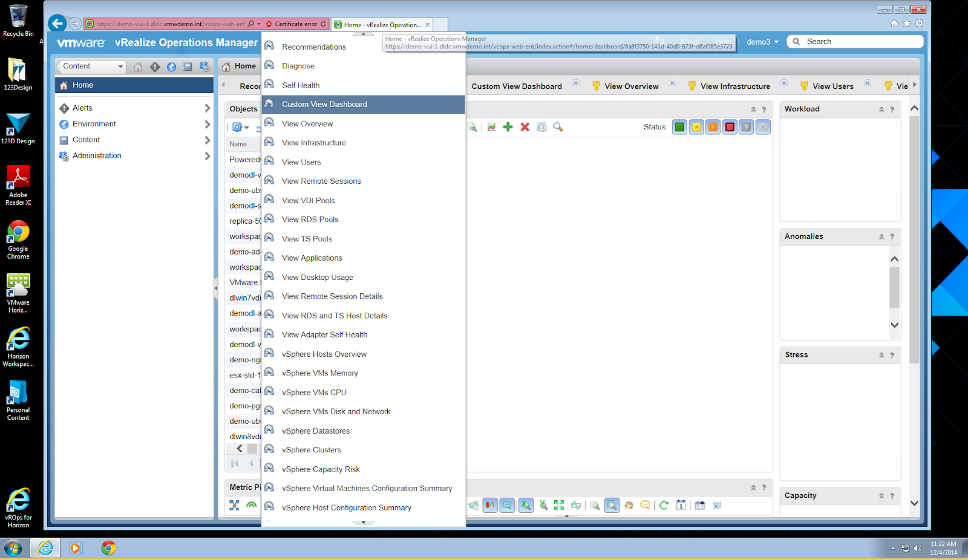
Task: Click the zoom by Y-axis icon
Action: point(543,505)
